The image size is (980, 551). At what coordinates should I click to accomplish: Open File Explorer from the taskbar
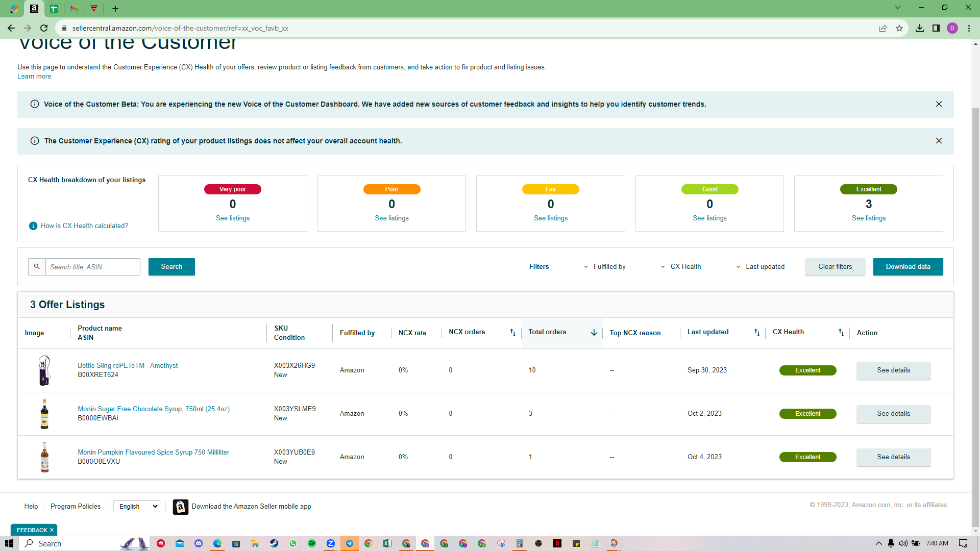point(255,543)
